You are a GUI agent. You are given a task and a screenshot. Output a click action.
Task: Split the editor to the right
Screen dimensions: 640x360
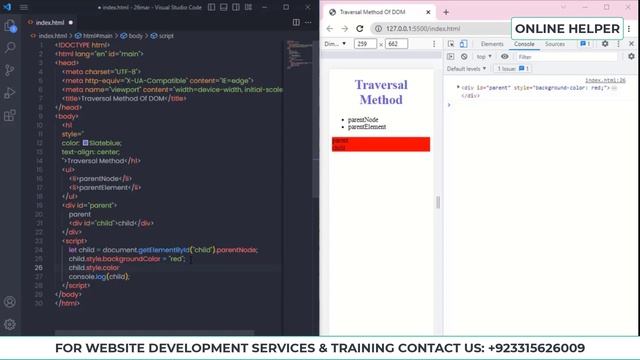[x=296, y=22]
